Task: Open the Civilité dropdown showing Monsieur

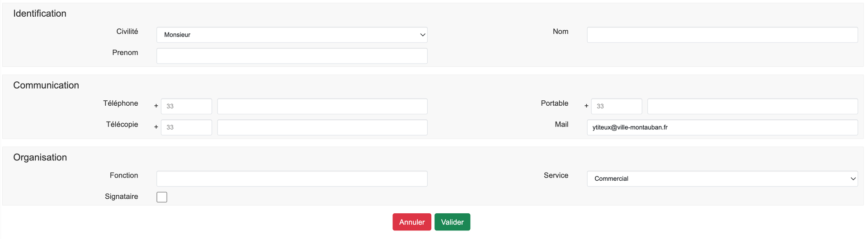Action: coord(292,35)
